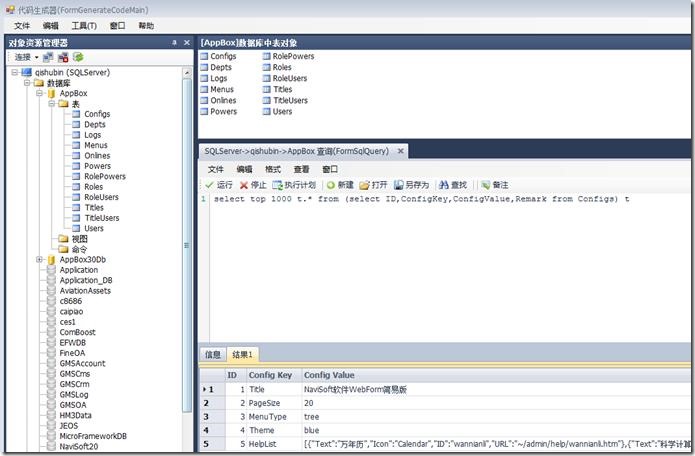695x456 pixels.
Task: Select the MicroFrameworkDB database
Action: point(93,436)
